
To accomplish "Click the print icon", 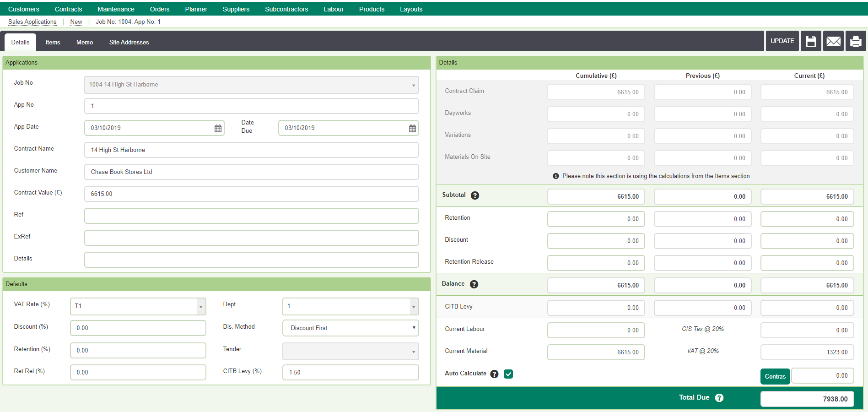I will point(855,41).
